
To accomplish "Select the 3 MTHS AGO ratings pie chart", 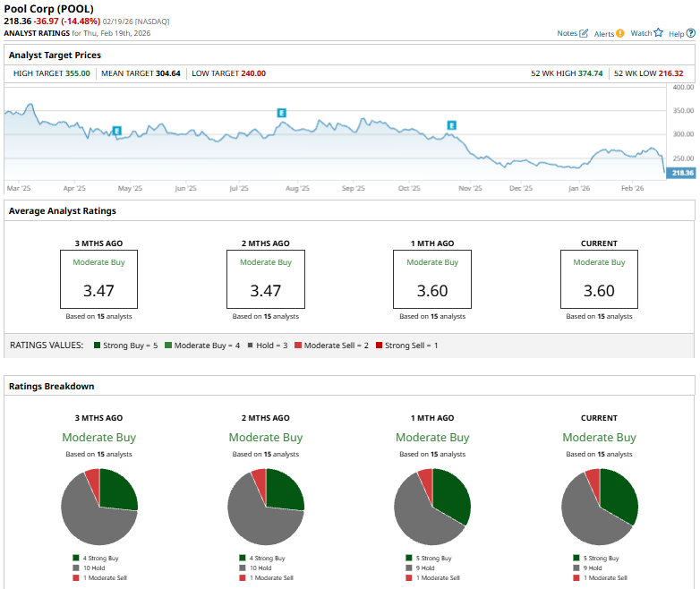I will pos(99,507).
